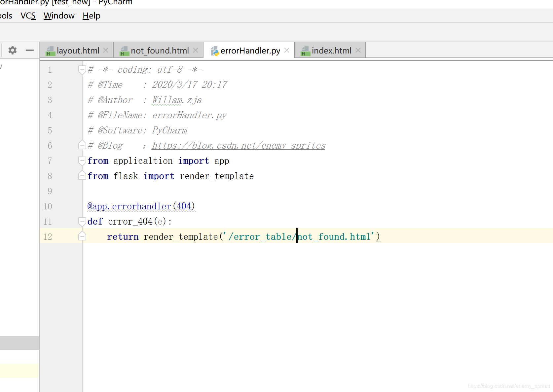This screenshot has height=392, width=553.
Task: Close the index.html tab
Action: click(x=358, y=50)
